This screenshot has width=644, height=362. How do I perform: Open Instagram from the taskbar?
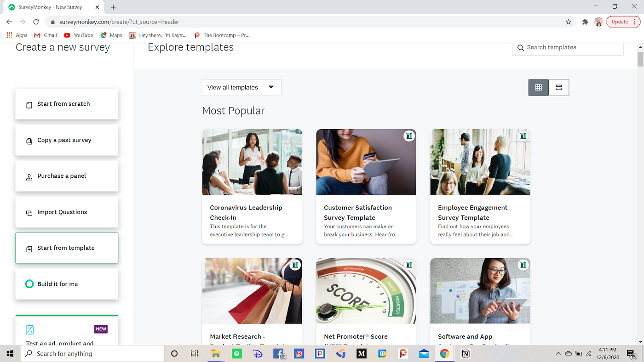coord(299,354)
